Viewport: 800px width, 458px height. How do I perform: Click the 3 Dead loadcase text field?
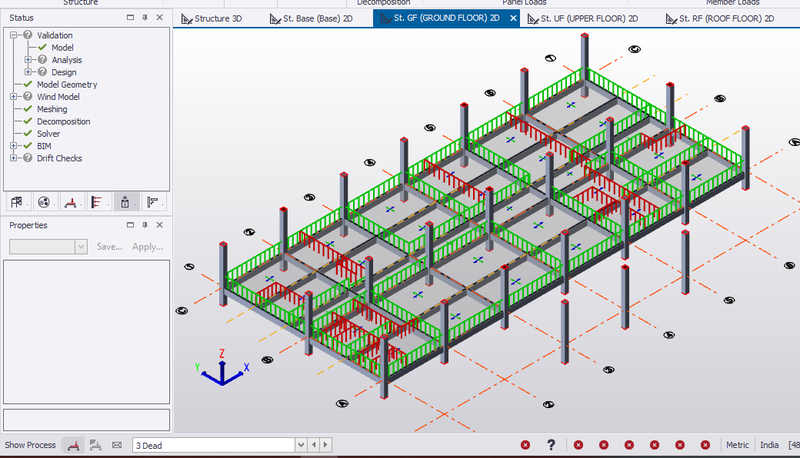click(x=213, y=445)
